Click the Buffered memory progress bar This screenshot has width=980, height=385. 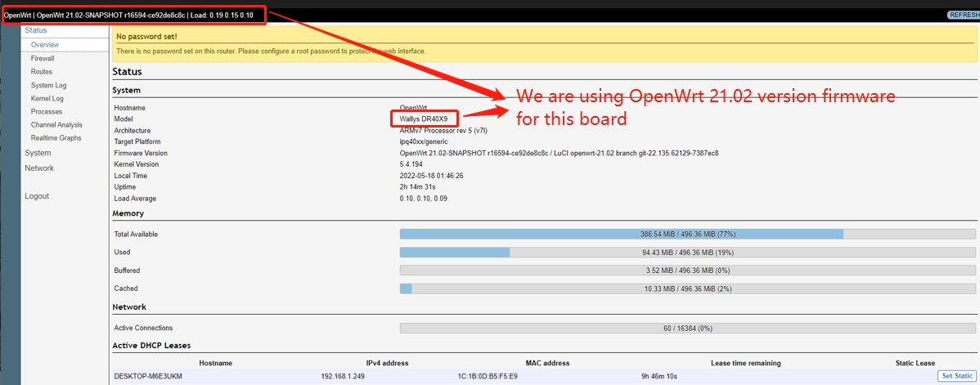pos(687,271)
